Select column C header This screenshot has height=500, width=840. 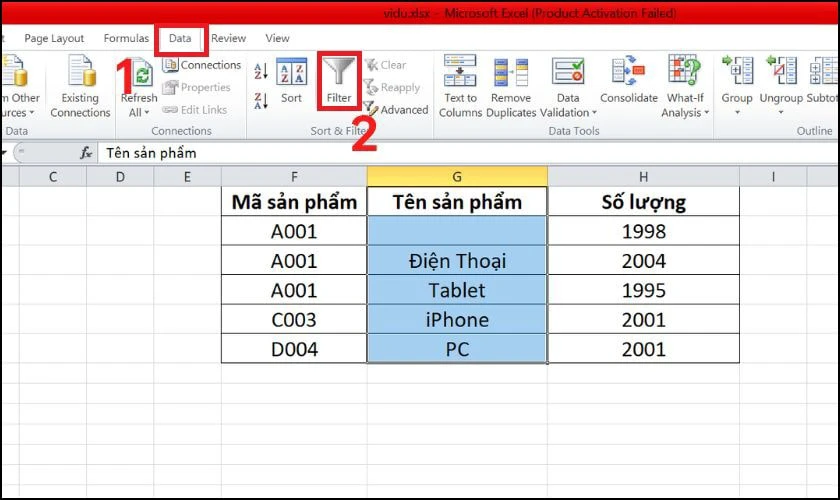coord(52,177)
